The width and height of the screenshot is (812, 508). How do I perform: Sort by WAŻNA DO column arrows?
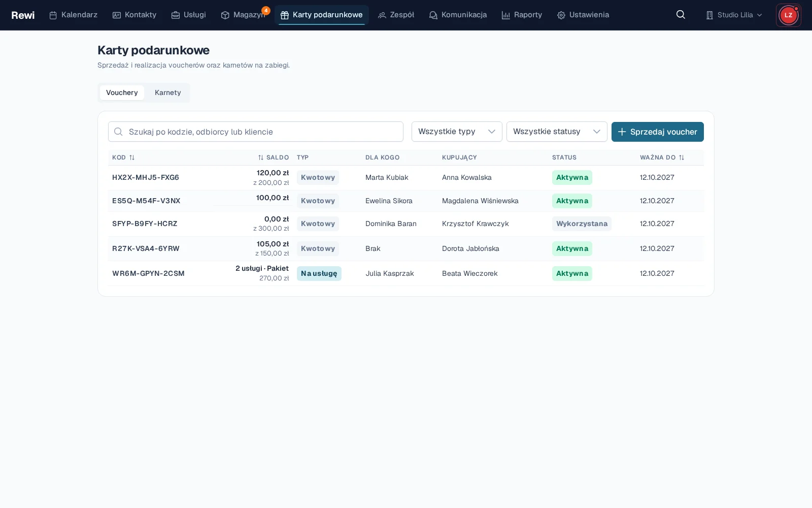coord(682,157)
